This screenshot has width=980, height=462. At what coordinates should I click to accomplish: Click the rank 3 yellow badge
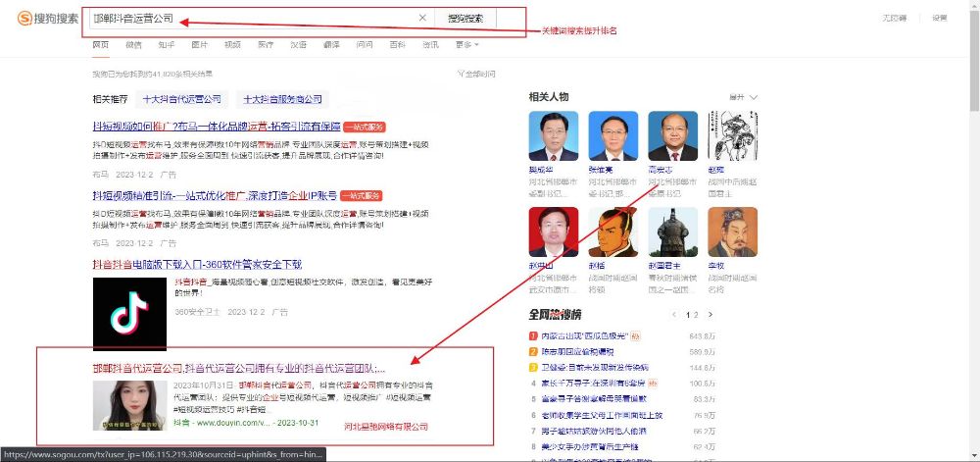pos(533,368)
